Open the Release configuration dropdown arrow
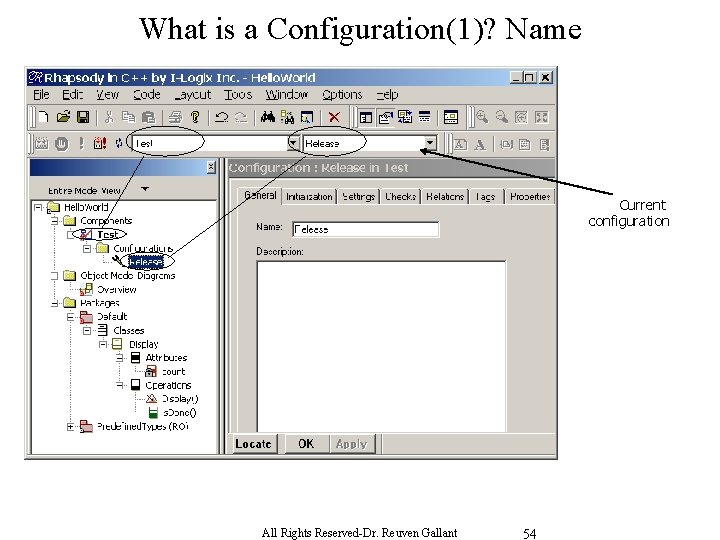The width and height of the screenshot is (720, 540). 430,144
